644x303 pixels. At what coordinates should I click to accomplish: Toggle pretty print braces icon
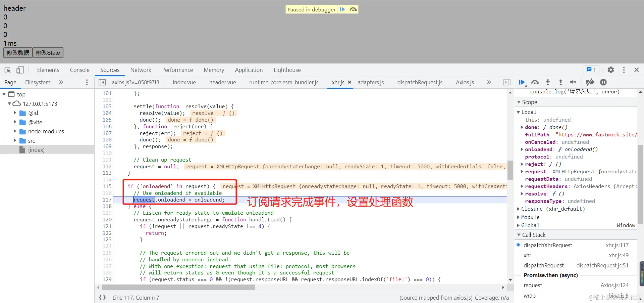click(102, 298)
